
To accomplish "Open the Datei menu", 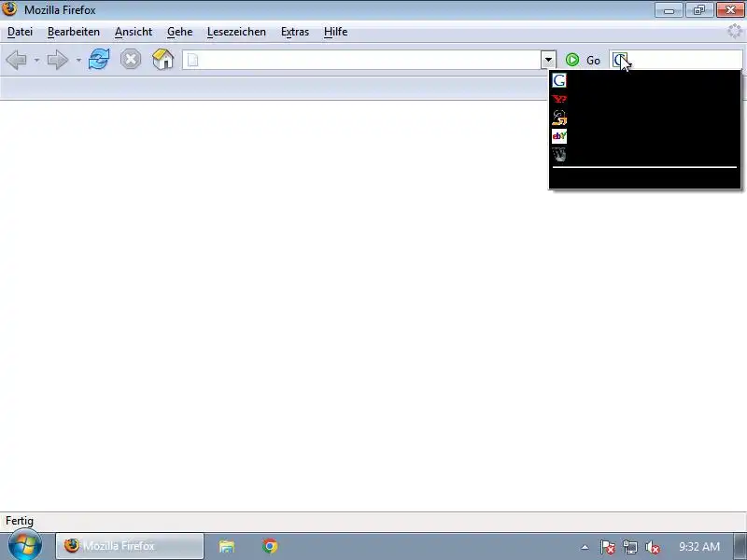I will click(20, 32).
